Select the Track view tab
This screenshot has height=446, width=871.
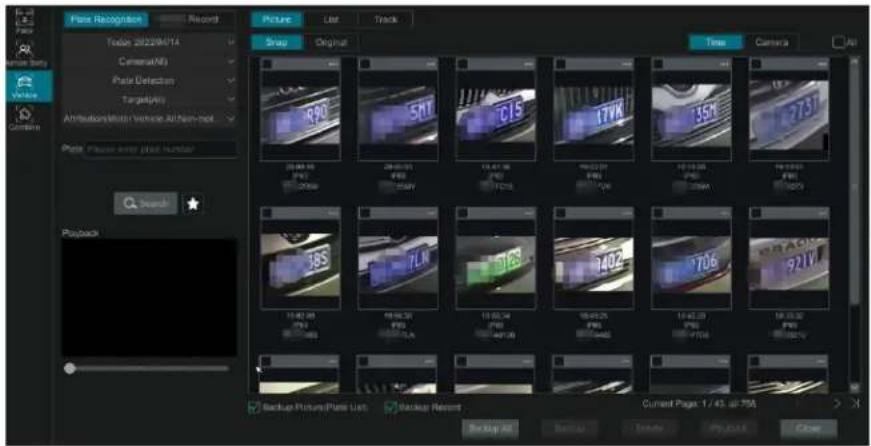(386, 19)
